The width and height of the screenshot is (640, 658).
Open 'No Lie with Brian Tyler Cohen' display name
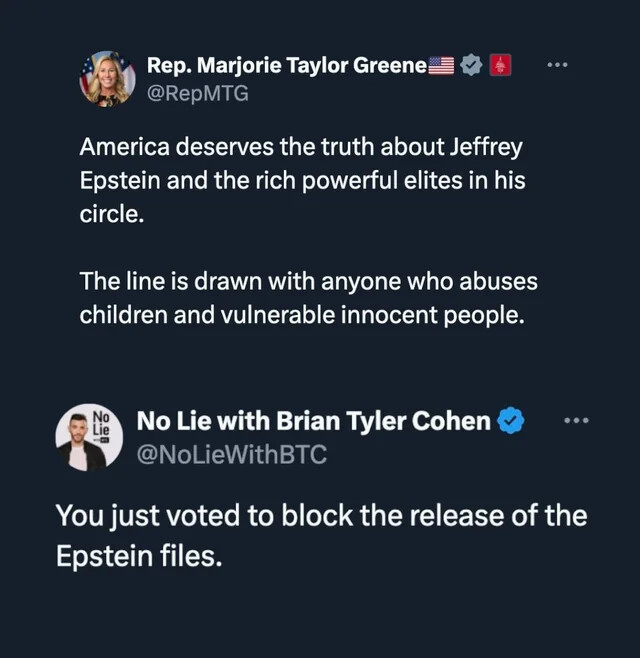(313, 421)
